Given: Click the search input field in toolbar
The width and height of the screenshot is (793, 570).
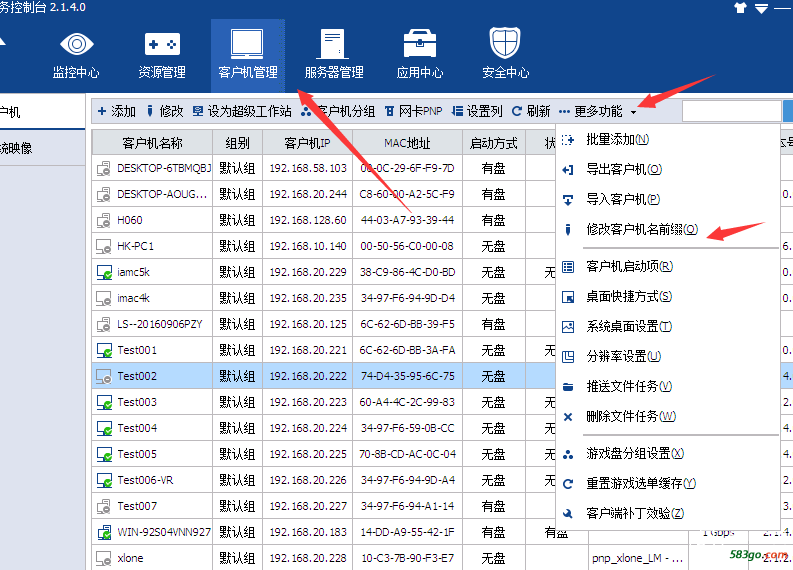Looking at the screenshot, I should (731, 111).
